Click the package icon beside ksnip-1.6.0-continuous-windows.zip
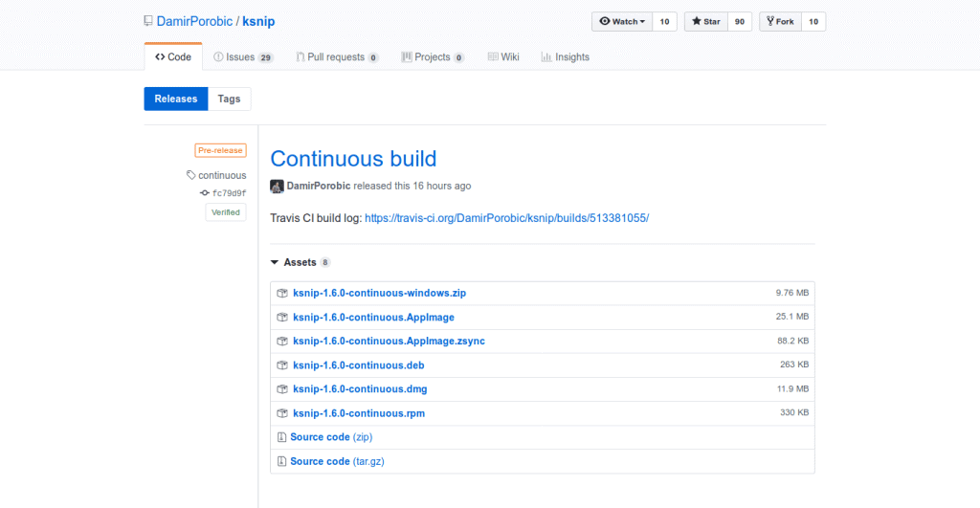 (282, 293)
